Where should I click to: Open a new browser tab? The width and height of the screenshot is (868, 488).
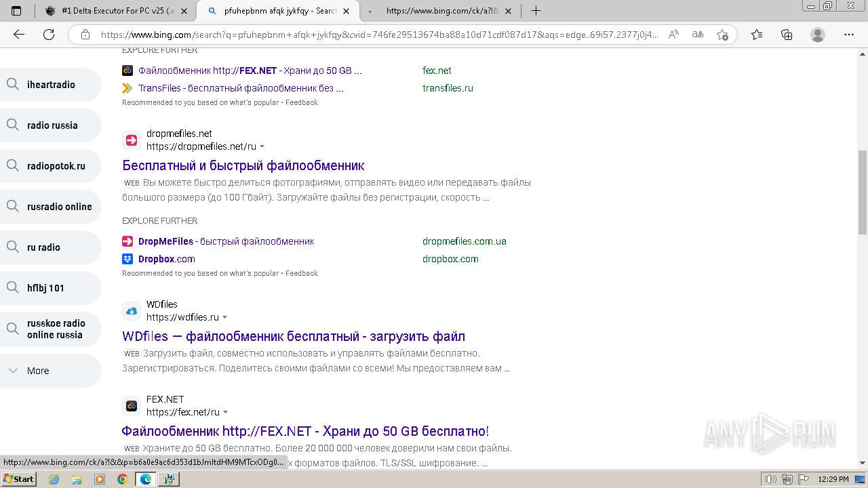[536, 11]
